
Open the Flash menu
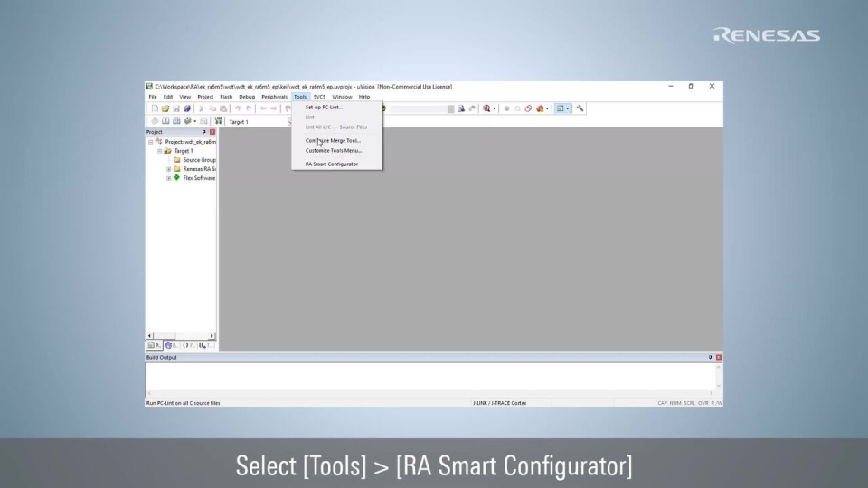(226, 97)
